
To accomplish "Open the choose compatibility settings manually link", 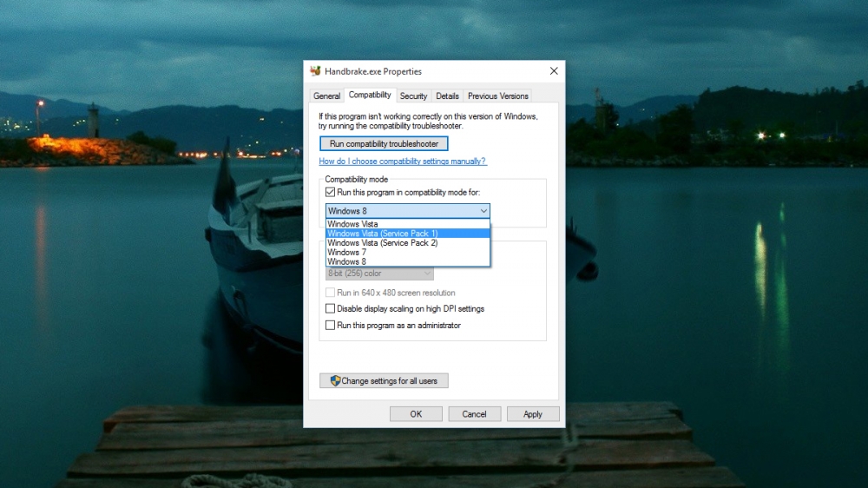I will [x=403, y=162].
